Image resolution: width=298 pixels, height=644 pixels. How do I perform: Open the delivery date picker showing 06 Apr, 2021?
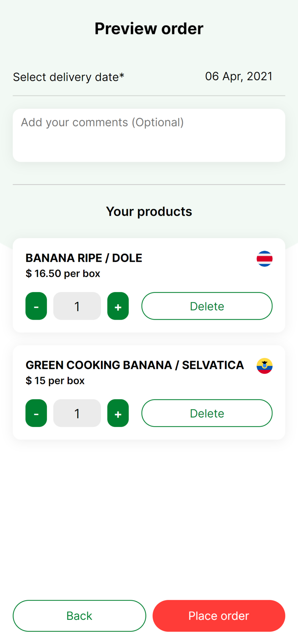coord(239,77)
